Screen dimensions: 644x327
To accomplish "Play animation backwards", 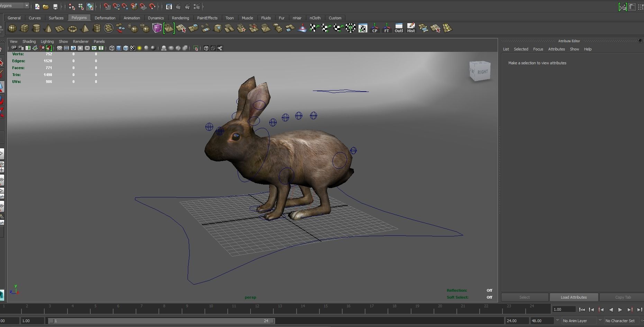I will point(611,310).
